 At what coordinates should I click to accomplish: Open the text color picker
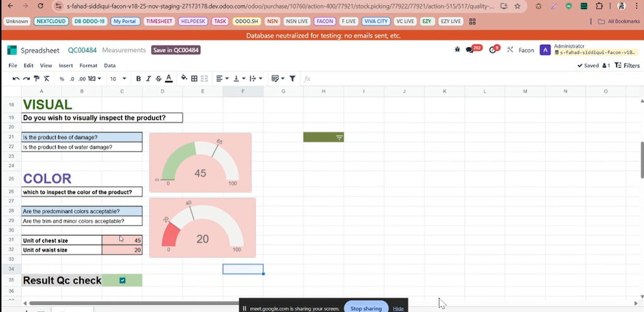[169, 79]
